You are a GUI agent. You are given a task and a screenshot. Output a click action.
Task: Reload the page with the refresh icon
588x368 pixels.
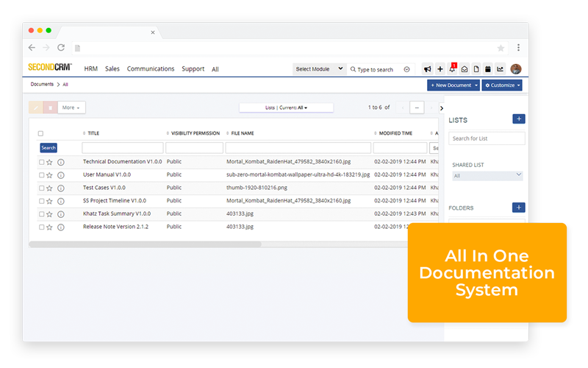tap(61, 48)
